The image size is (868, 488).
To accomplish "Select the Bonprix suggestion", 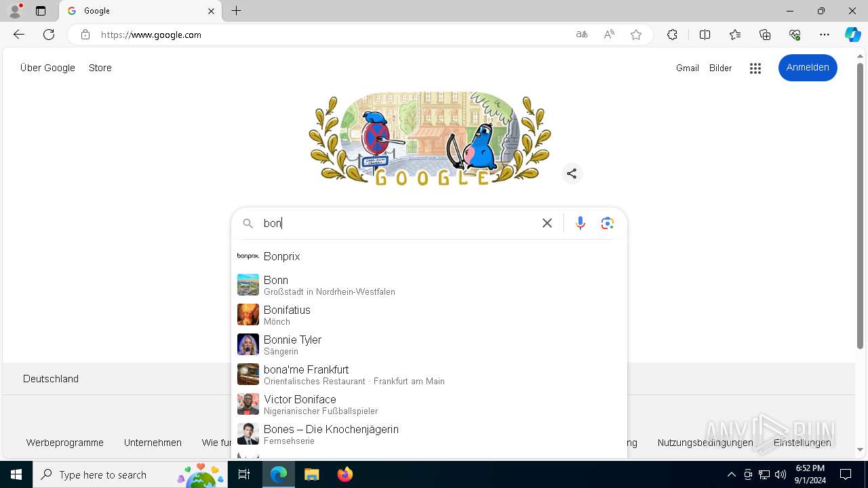I will click(x=429, y=256).
